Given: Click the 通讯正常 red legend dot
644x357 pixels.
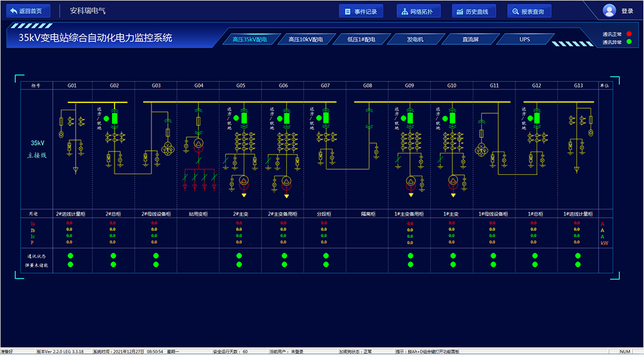Looking at the screenshot, I should 629,34.
